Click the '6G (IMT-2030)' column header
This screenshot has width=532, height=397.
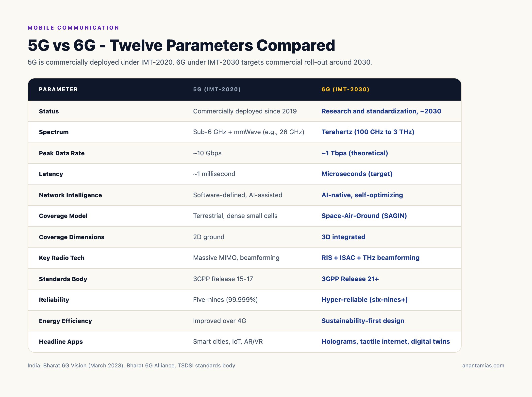click(x=345, y=89)
